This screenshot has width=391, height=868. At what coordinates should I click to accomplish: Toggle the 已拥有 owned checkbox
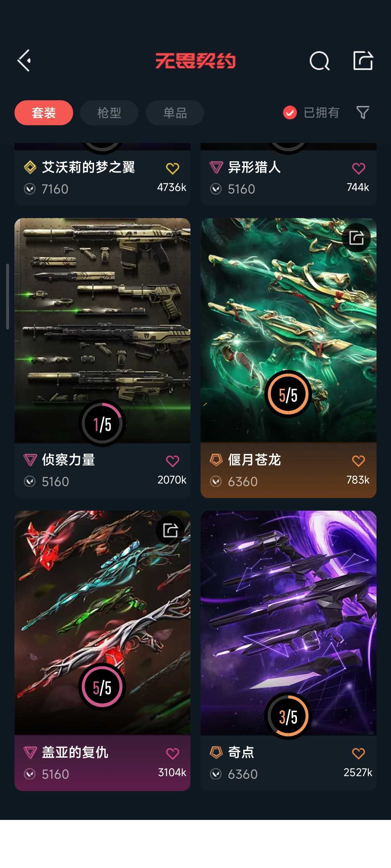[290, 112]
